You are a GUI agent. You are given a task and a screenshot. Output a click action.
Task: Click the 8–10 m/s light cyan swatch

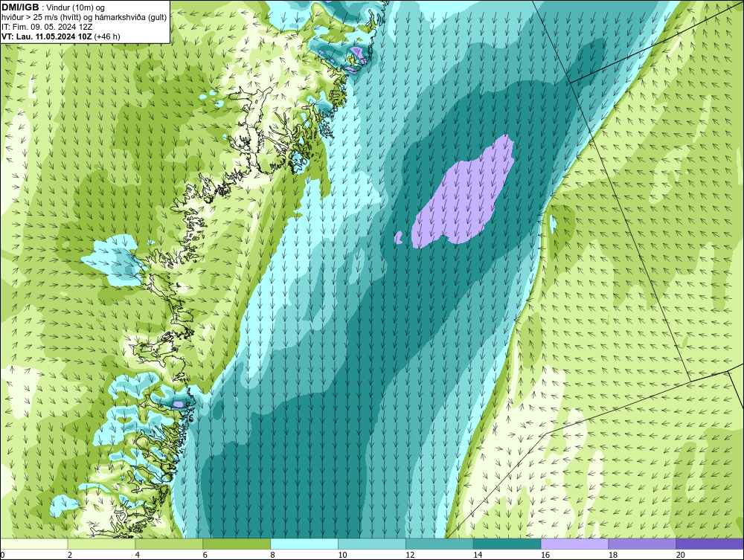pyautogui.click(x=304, y=544)
